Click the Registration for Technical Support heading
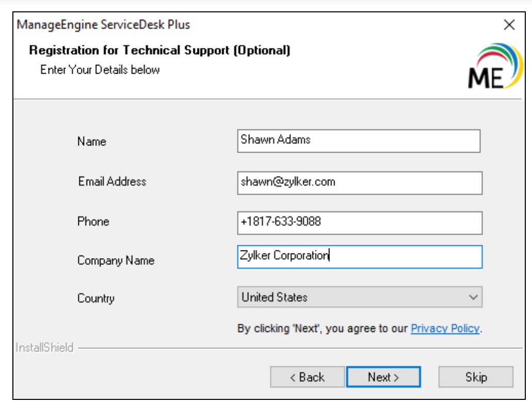This screenshot has height=403, width=532. tap(160, 51)
